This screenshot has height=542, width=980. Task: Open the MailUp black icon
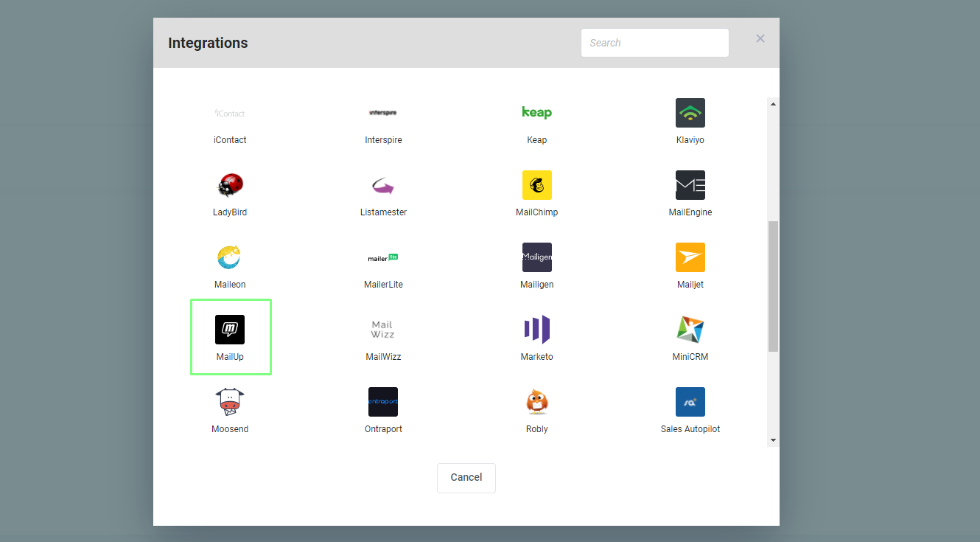(x=230, y=330)
